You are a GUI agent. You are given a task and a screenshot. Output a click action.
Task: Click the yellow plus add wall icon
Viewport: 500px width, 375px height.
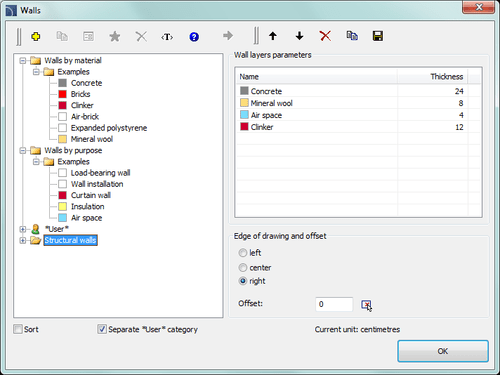36,36
